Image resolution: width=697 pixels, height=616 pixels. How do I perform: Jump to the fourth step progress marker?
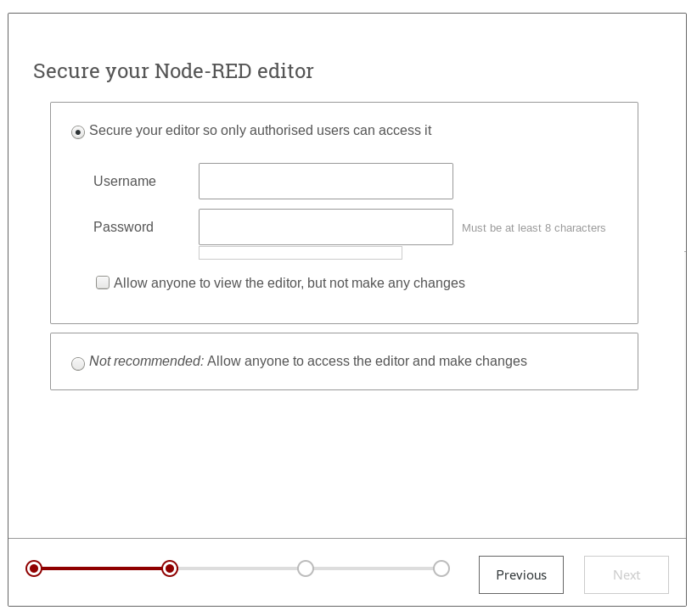[x=441, y=568]
